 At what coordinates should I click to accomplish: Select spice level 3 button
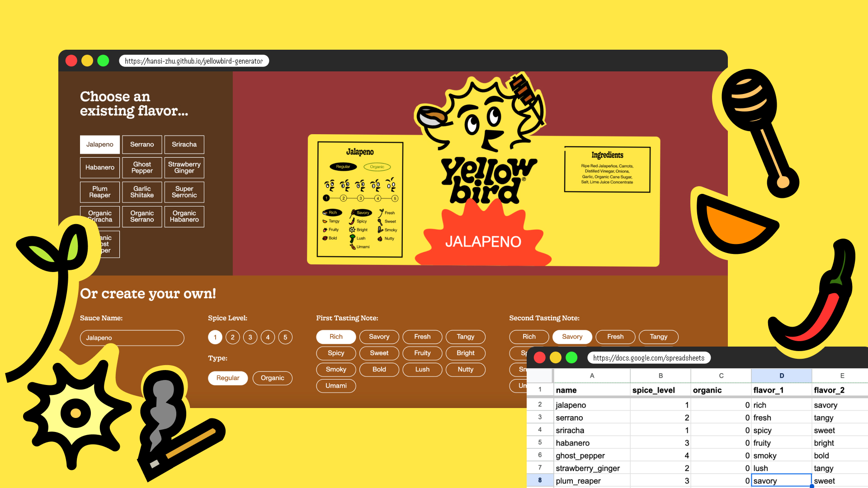coord(251,337)
